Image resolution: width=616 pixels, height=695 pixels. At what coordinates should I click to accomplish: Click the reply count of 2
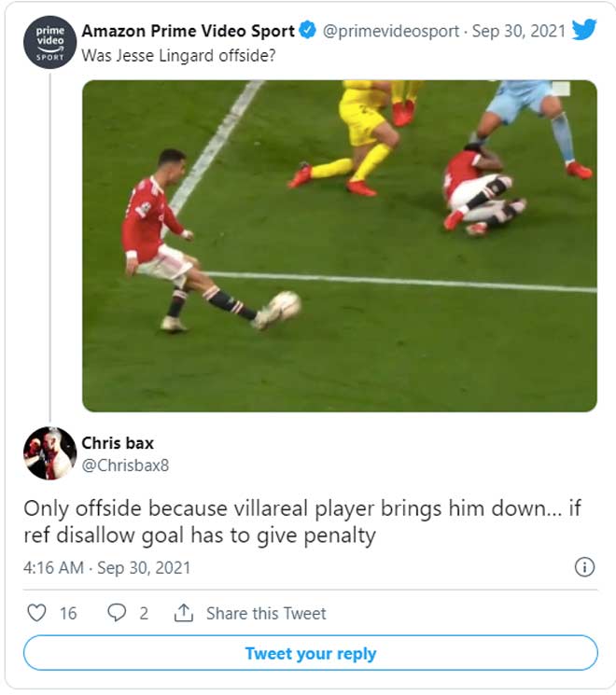(144, 613)
